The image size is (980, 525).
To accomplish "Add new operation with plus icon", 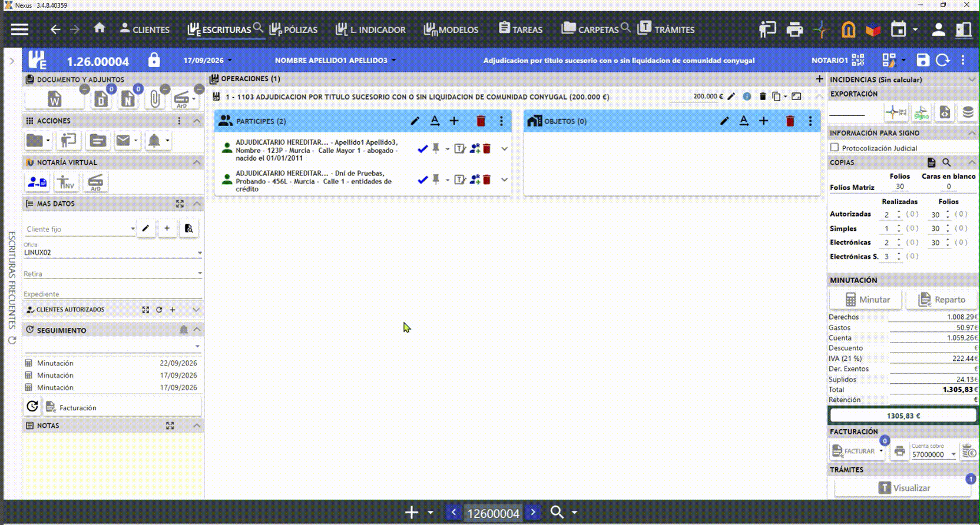I will (819, 79).
